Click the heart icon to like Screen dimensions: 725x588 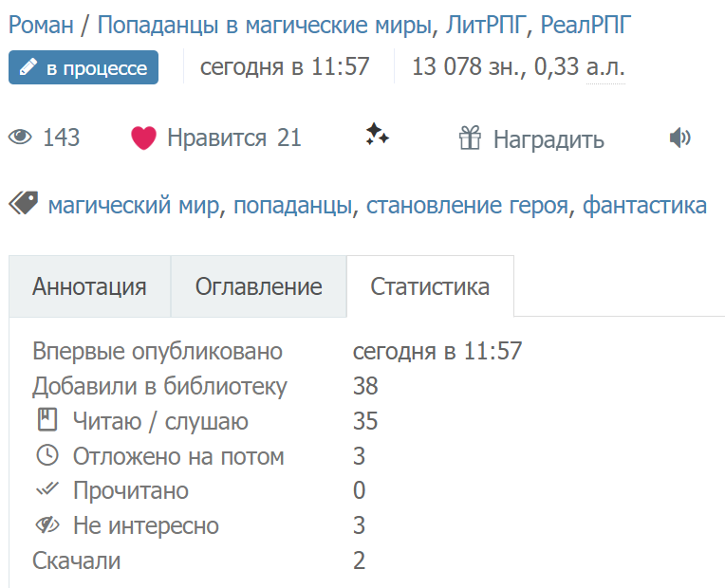tap(143, 138)
